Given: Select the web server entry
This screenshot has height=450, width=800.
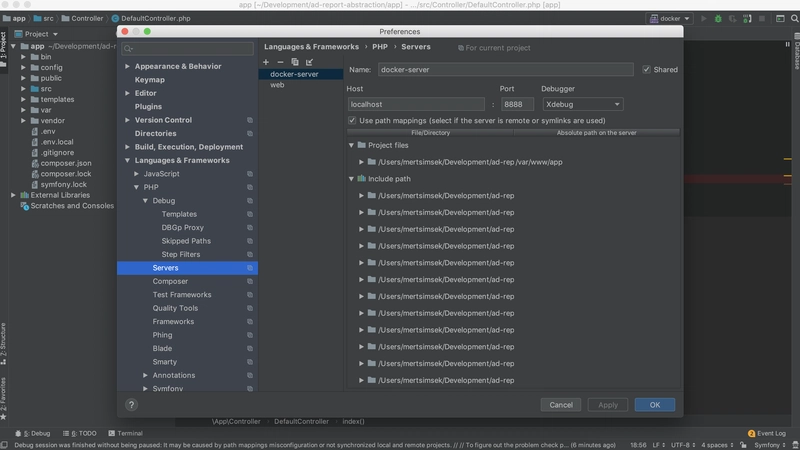Looking at the screenshot, I should [277, 85].
